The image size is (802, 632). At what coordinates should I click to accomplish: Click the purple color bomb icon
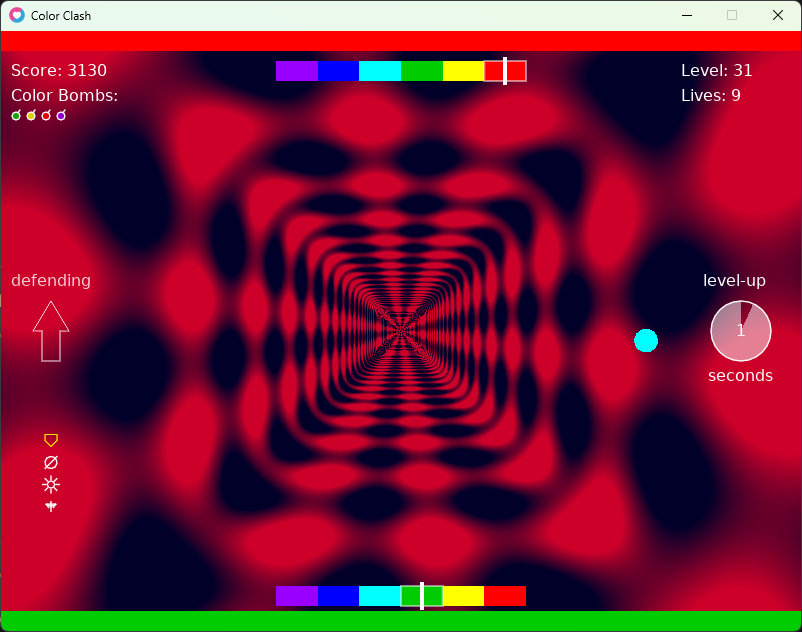pyautogui.click(x=61, y=116)
